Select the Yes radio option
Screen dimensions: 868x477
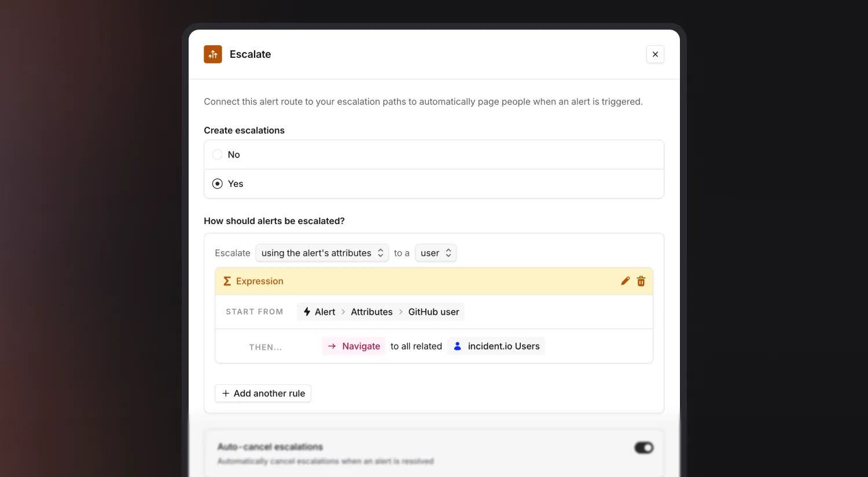point(218,184)
